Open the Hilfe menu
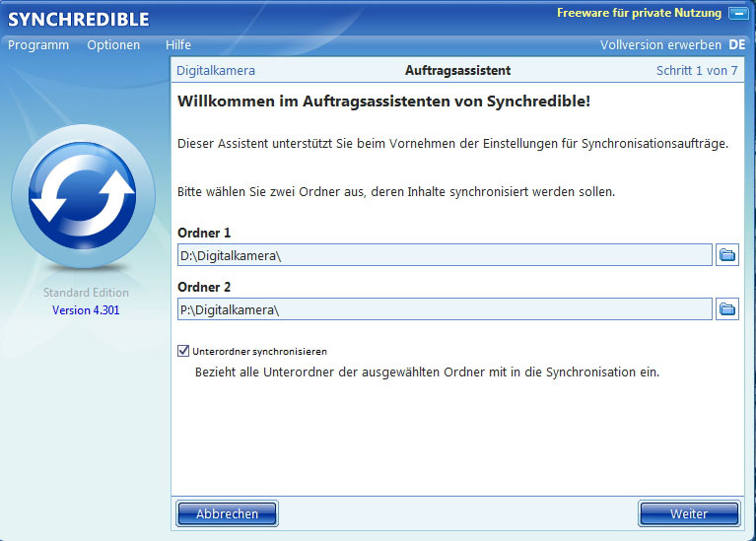Viewport: 756px width, 541px height. (178, 45)
